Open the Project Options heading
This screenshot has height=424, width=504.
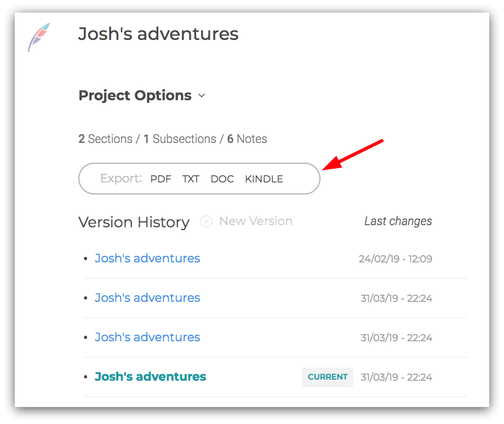[135, 95]
